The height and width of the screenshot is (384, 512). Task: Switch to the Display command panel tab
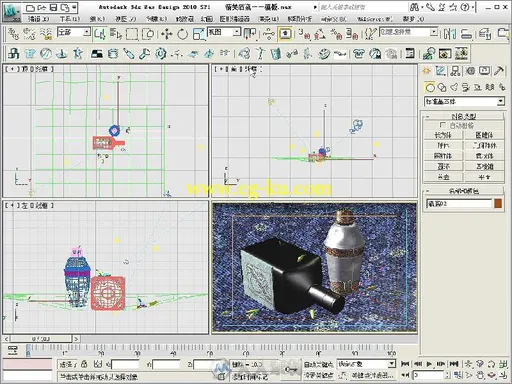click(x=484, y=71)
